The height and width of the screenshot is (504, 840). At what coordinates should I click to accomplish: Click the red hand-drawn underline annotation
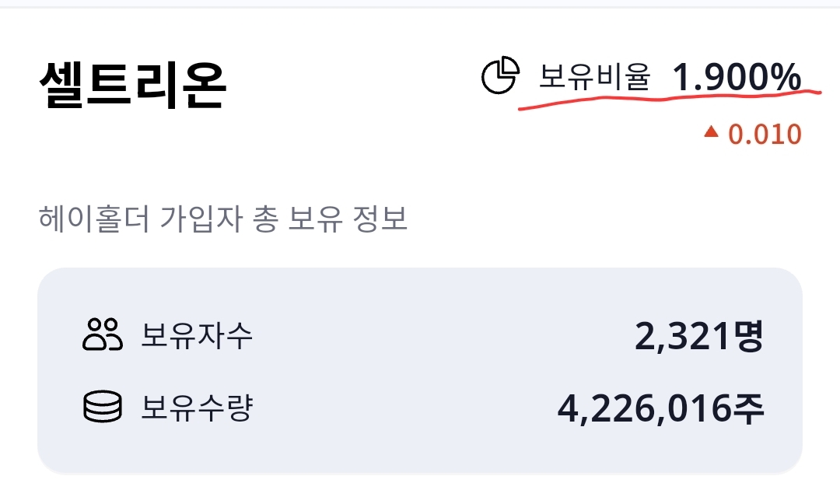pos(670,99)
